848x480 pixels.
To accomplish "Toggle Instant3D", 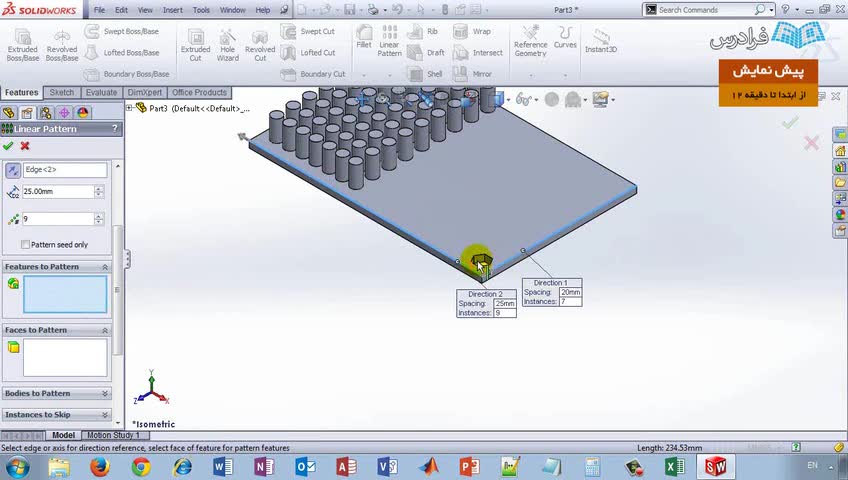I will point(601,41).
